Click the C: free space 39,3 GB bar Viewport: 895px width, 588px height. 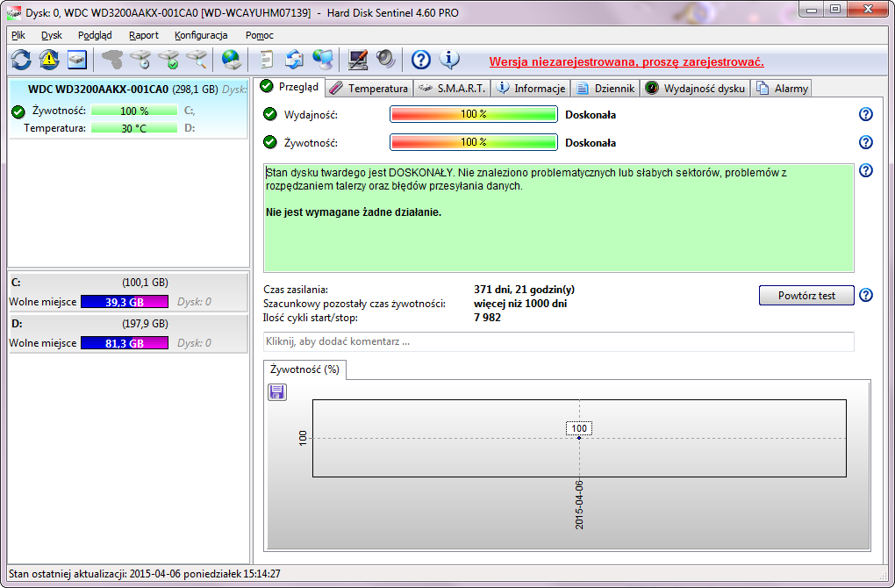click(x=125, y=301)
